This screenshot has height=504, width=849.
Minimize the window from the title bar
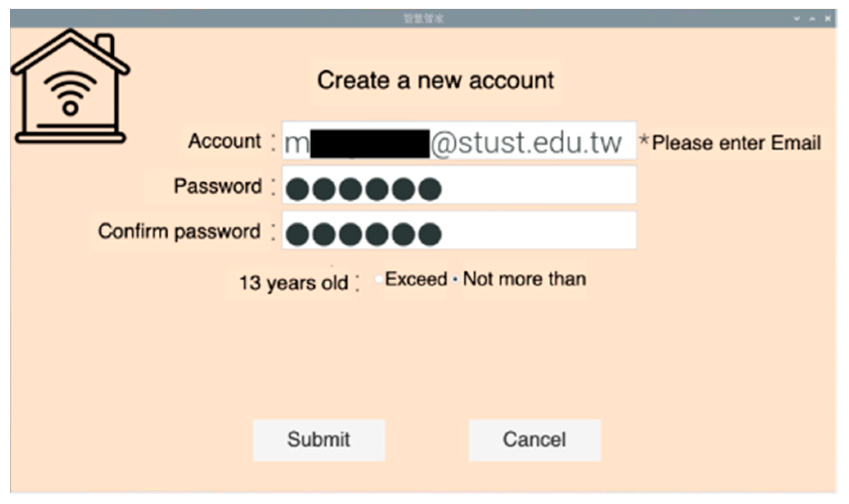(797, 19)
